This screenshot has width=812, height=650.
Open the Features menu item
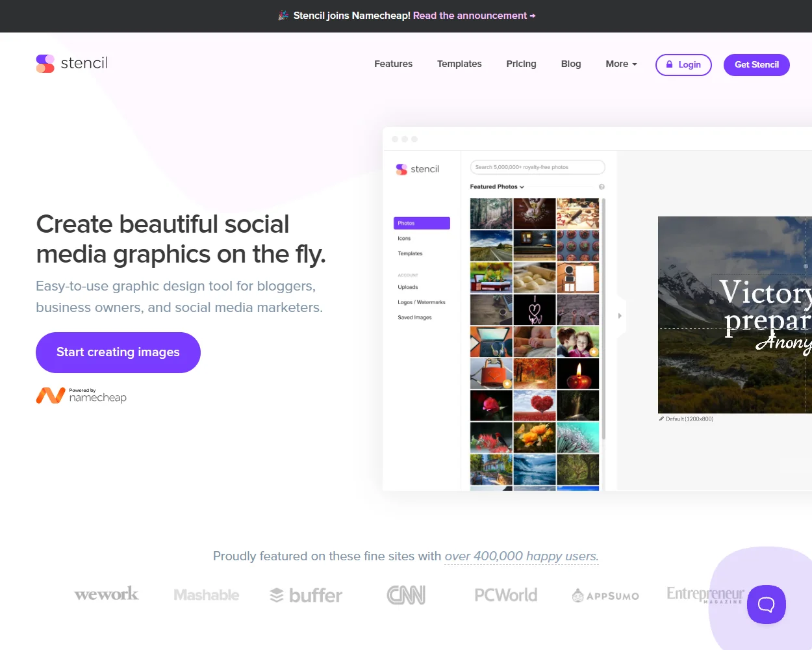pos(393,64)
